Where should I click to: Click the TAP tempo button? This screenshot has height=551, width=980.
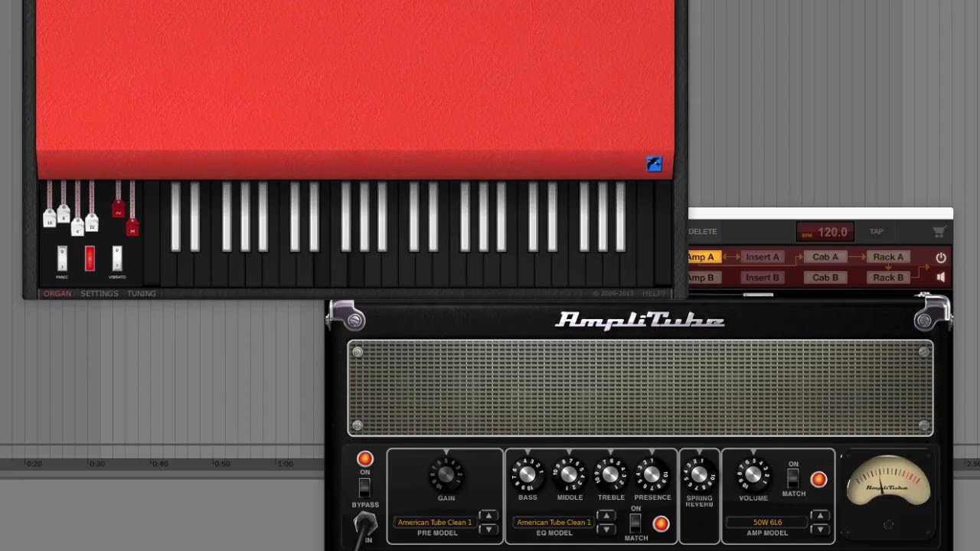[877, 232]
